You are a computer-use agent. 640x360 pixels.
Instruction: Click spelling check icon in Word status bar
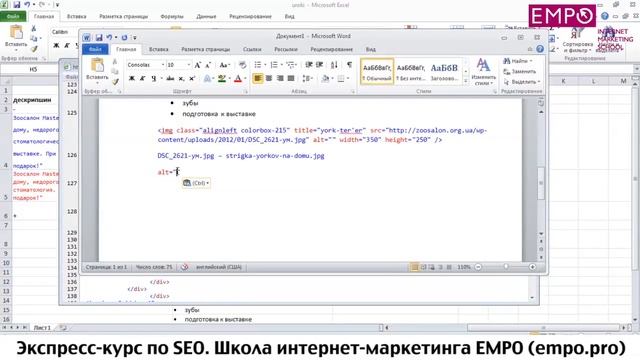(184, 267)
